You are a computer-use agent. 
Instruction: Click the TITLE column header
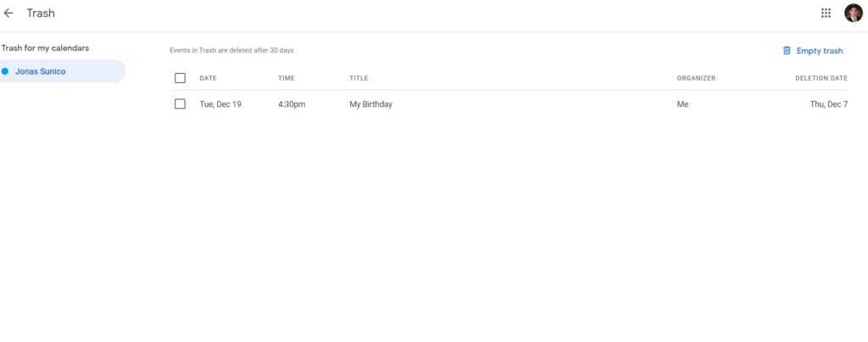click(359, 78)
